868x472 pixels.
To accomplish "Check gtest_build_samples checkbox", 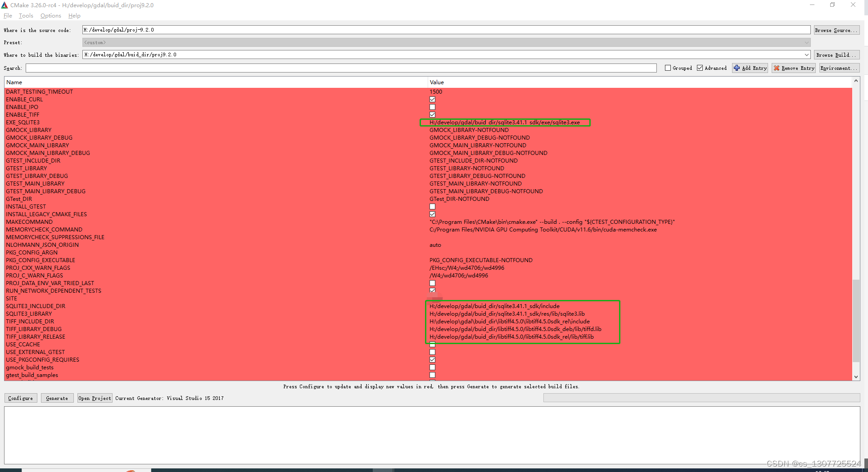I will [432, 375].
